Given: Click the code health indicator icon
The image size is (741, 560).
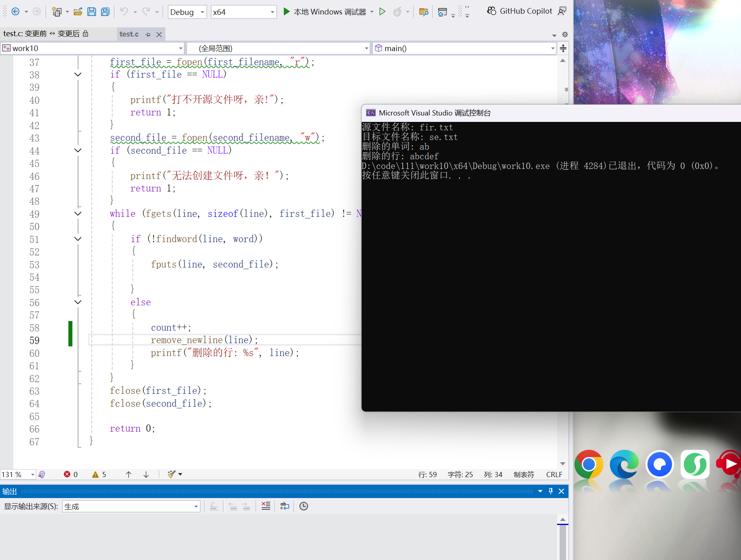Looking at the screenshot, I should point(42,475).
